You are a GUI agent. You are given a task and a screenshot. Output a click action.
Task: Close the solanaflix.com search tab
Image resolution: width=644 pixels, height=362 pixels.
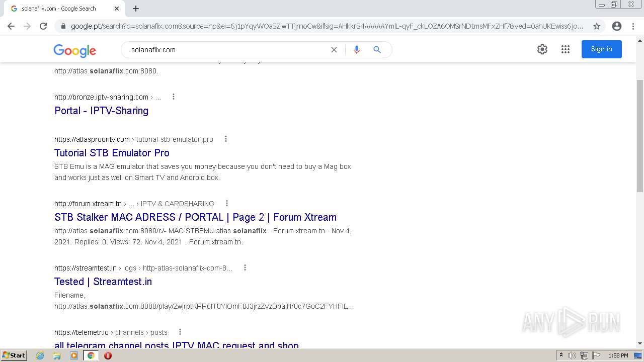(x=117, y=9)
